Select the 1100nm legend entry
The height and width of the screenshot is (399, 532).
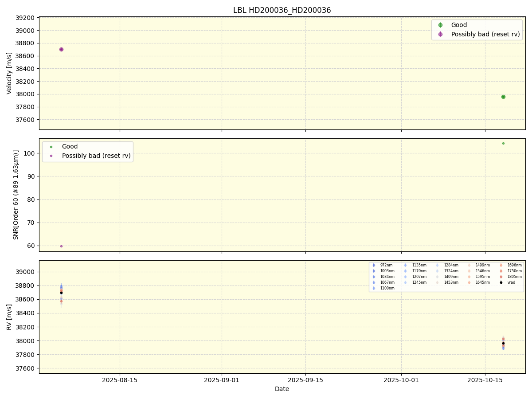[x=383, y=288]
